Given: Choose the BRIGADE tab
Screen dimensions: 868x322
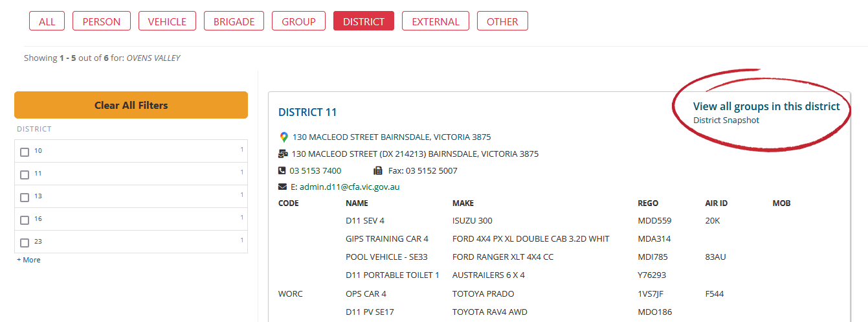Looking at the screenshot, I should (234, 21).
